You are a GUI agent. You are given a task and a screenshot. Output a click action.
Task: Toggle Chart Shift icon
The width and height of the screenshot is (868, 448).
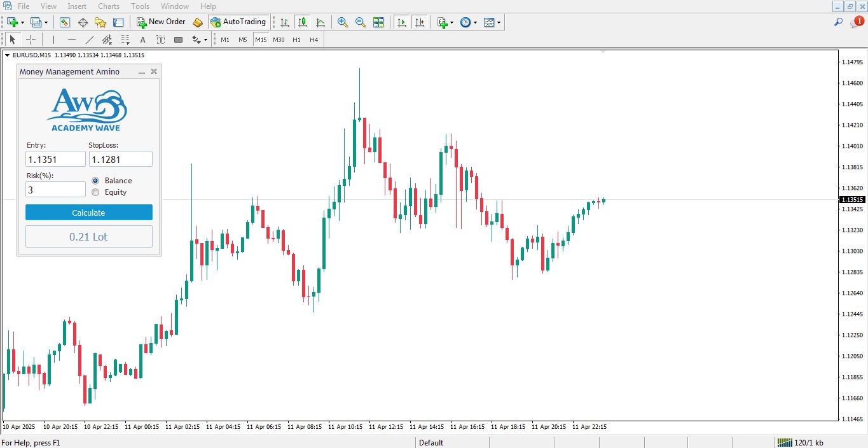(419, 22)
